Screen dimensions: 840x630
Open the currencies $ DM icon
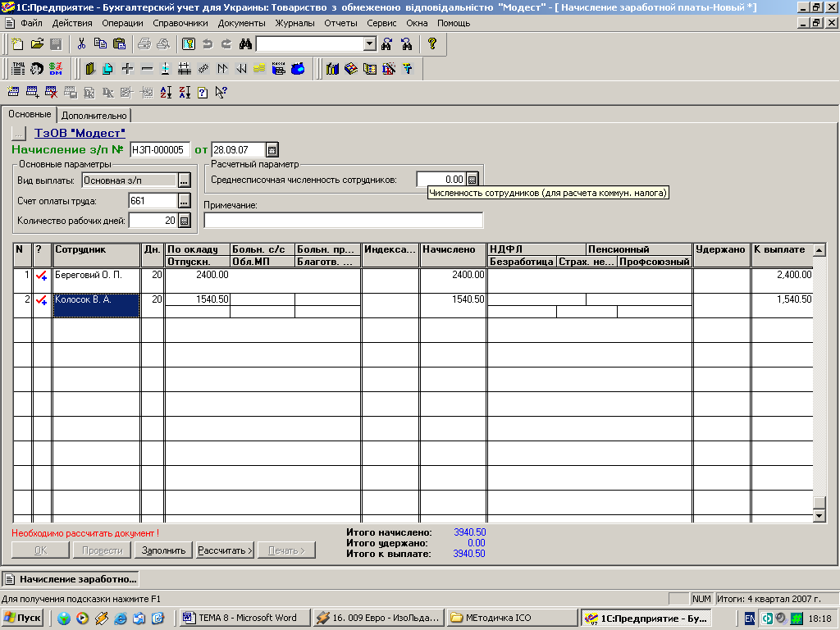click(56, 69)
